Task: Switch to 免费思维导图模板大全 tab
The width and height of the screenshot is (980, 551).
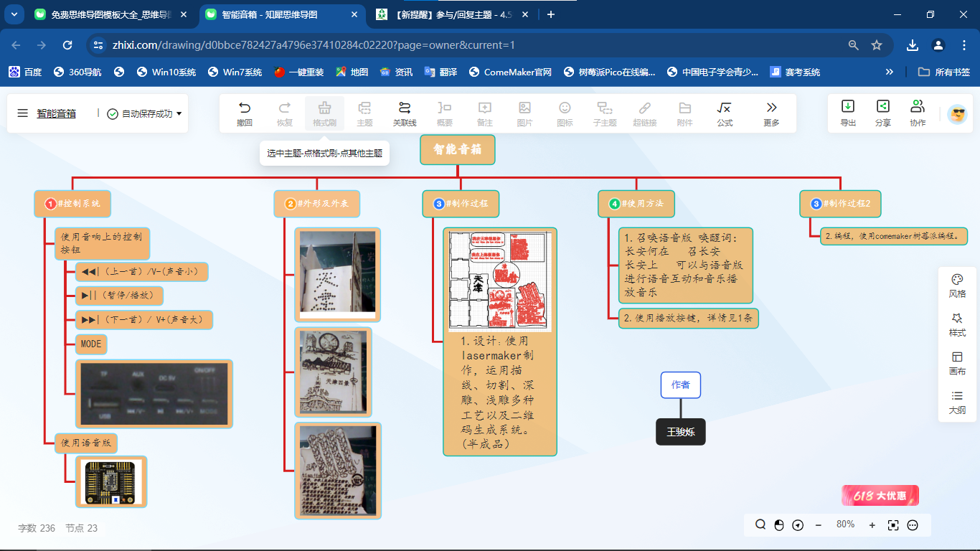Action: click(110, 14)
